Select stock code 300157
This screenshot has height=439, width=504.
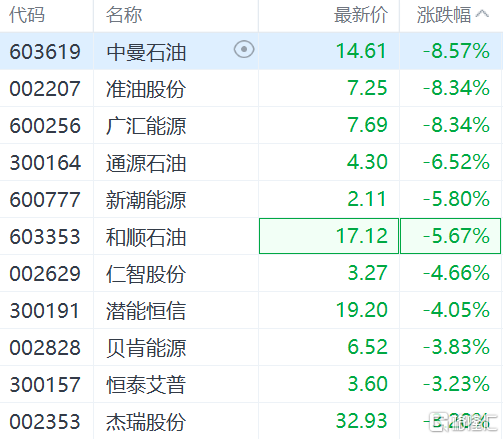pyautogui.click(x=45, y=385)
